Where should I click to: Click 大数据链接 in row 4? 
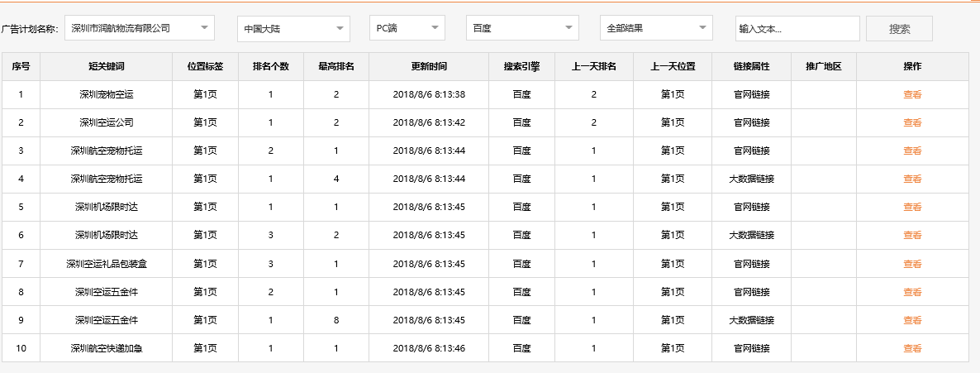[751, 179]
